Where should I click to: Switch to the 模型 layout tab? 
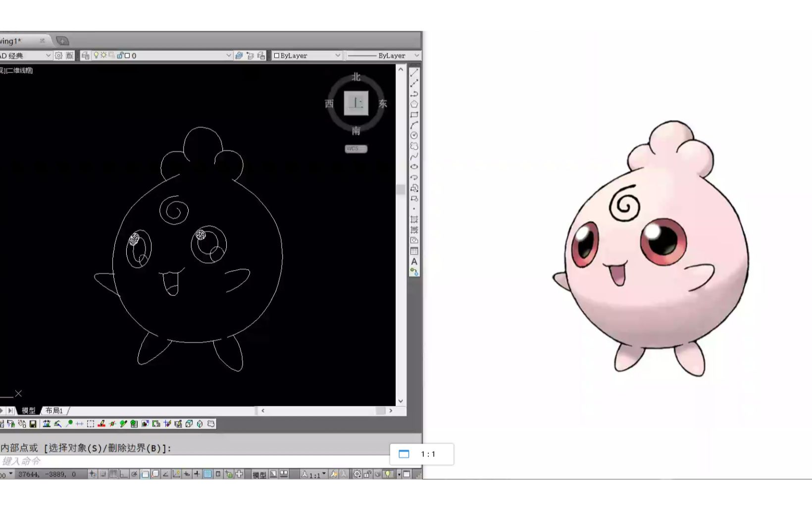[x=29, y=410]
